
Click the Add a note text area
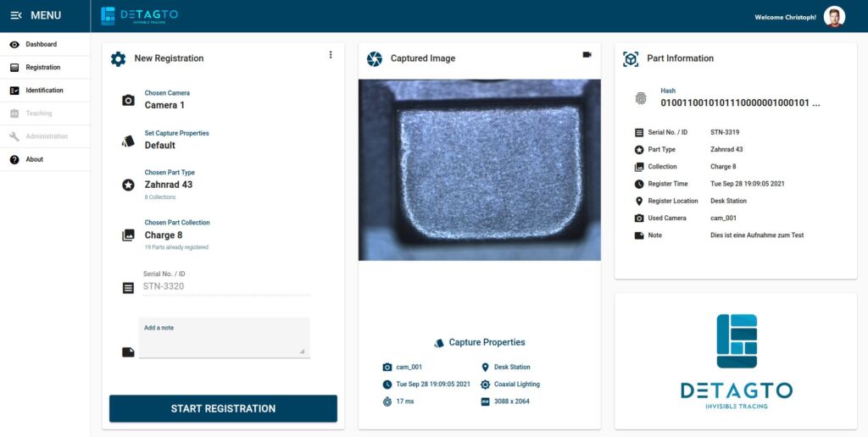click(224, 339)
